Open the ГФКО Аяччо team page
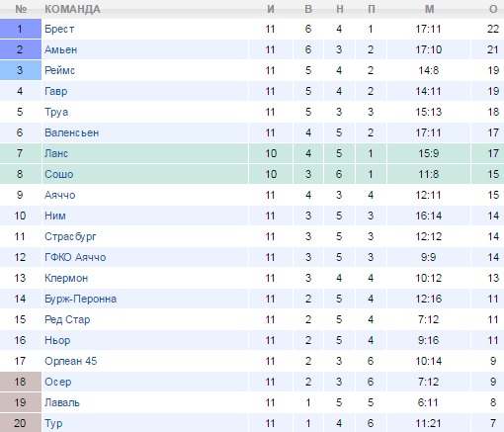This screenshot has width=504, height=432. click(75, 257)
